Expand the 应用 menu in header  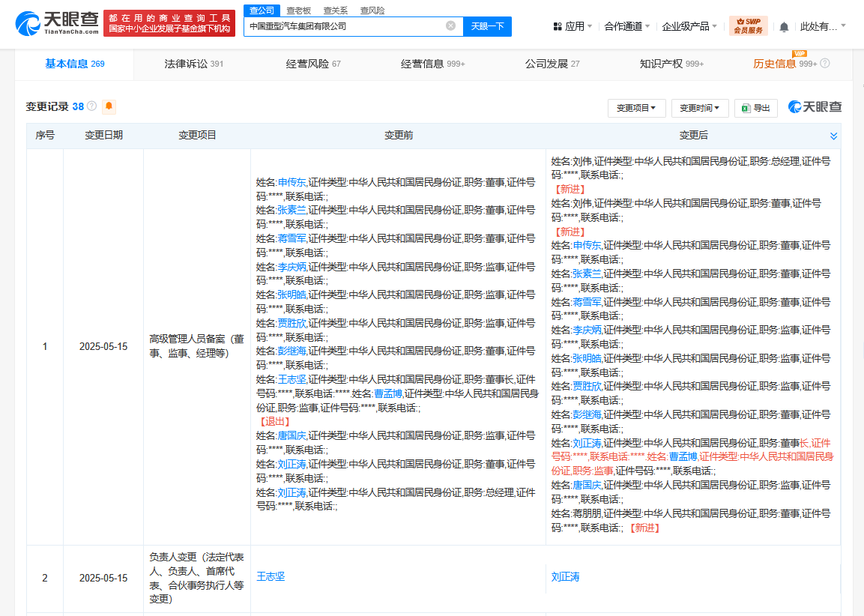coord(573,26)
